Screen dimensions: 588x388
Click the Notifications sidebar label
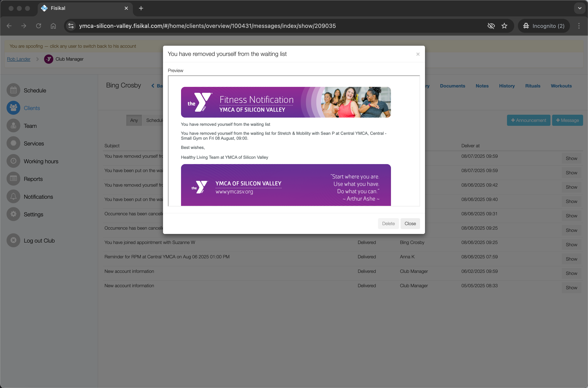tap(38, 197)
